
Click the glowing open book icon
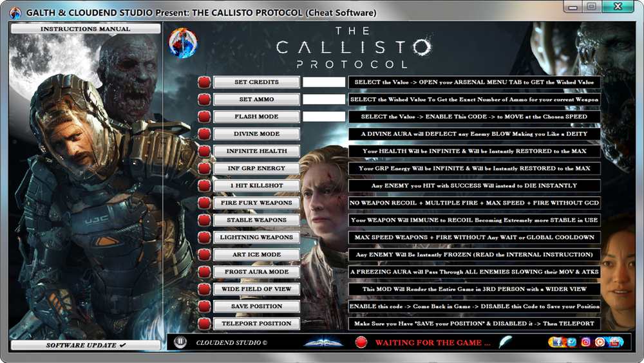(323, 342)
